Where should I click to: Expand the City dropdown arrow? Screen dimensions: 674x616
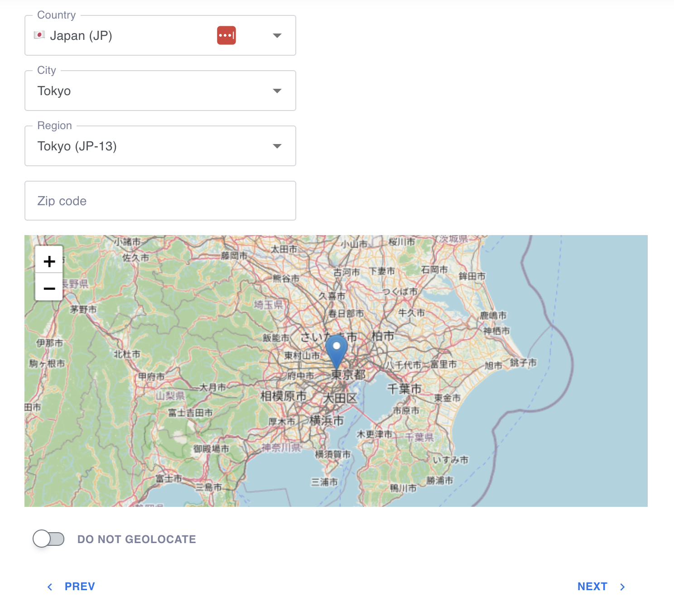[x=277, y=91]
